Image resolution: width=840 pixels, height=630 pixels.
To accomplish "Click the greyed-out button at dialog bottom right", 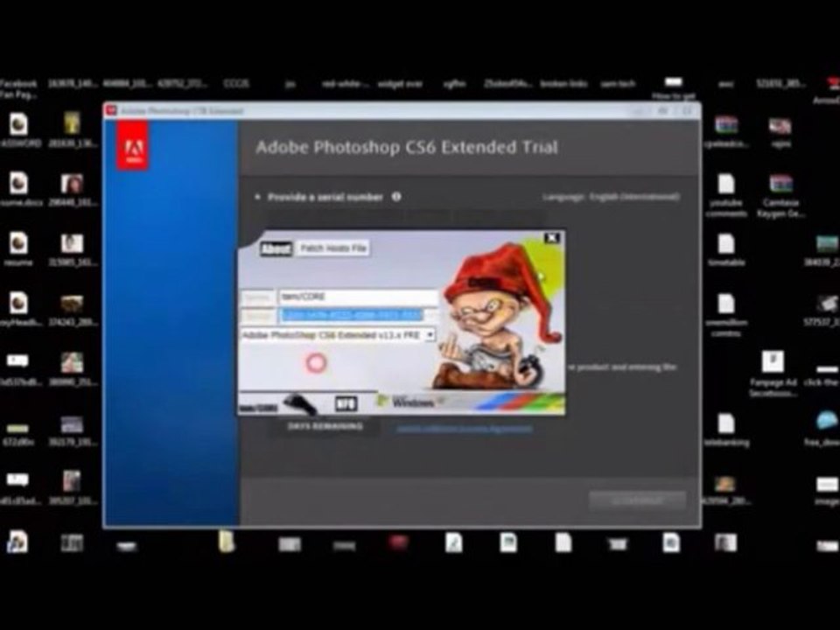I will [x=637, y=500].
